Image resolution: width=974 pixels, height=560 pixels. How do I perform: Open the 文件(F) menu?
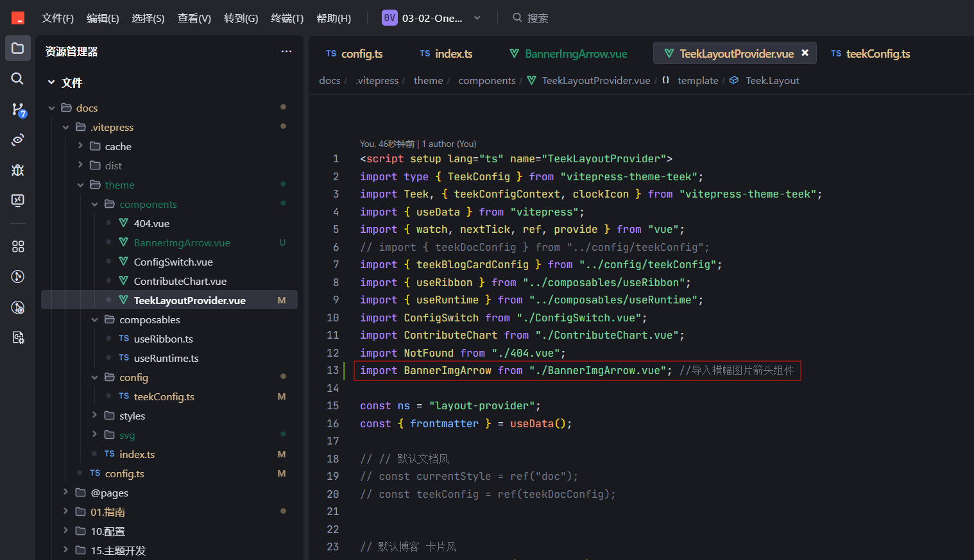(x=58, y=18)
